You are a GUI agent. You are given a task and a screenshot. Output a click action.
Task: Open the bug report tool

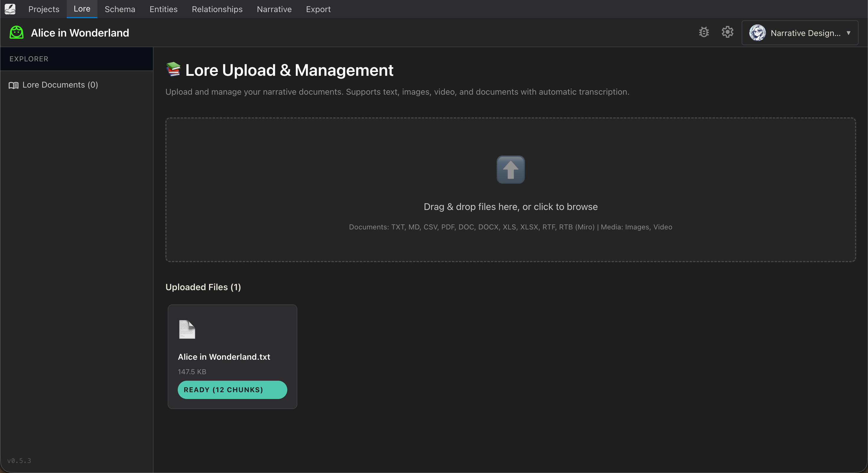point(704,32)
